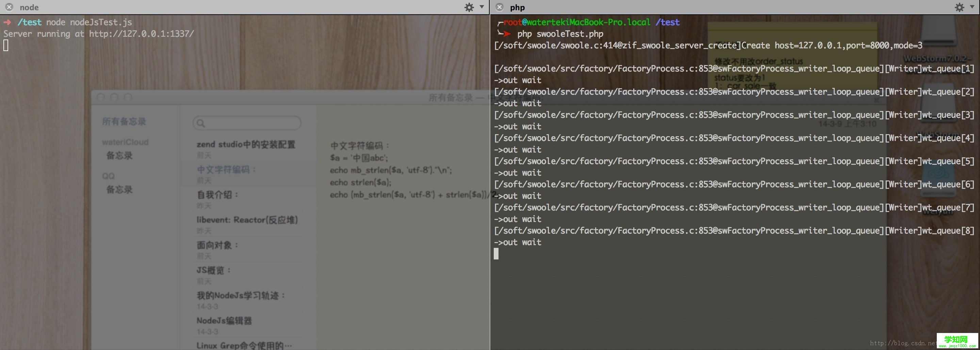Click the log line ending wt_queue[1]

[x=734, y=68]
